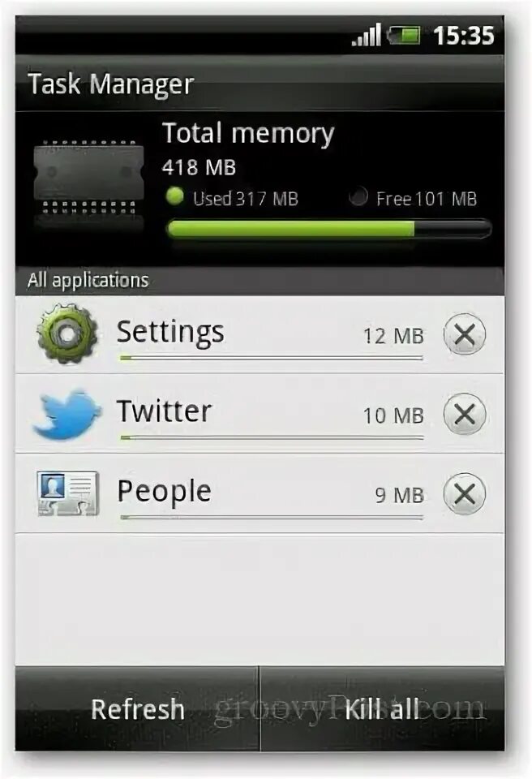Tap the green Used memory indicator dot

coord(175,196)
